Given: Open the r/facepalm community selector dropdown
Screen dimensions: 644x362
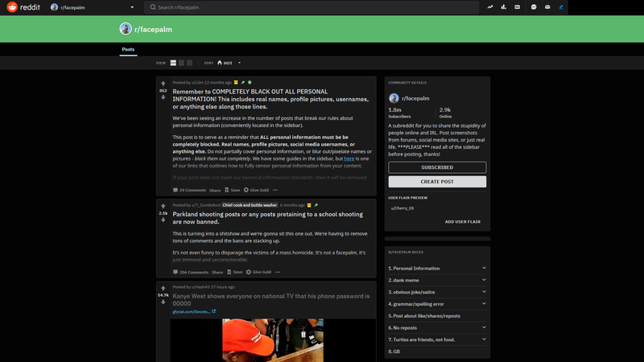Looking at the screenshot, I should 93,7.
